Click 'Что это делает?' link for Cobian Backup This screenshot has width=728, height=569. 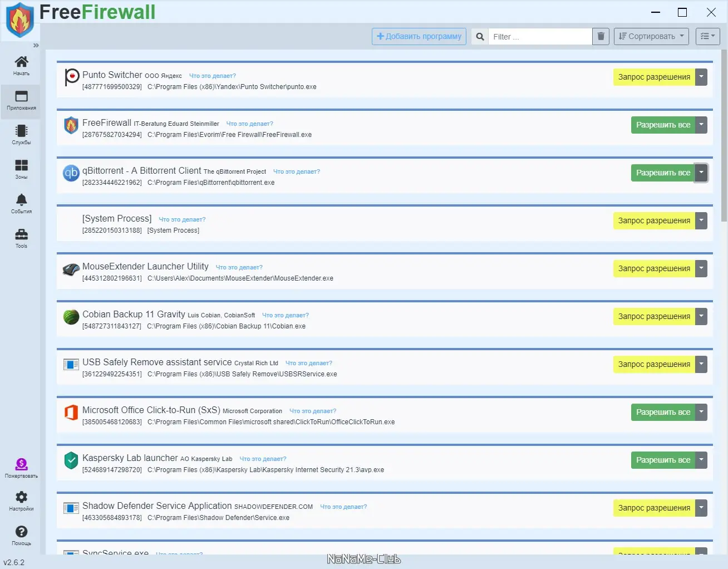[x=286, y=316]
